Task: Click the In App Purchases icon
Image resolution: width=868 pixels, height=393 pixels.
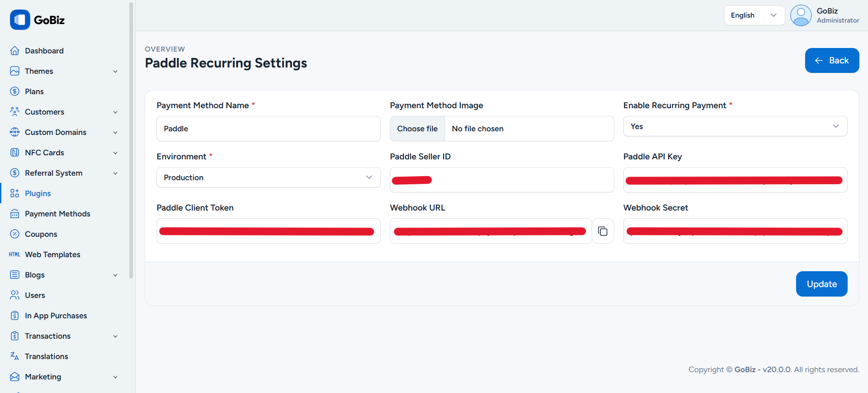Action: tap(15, 316)
